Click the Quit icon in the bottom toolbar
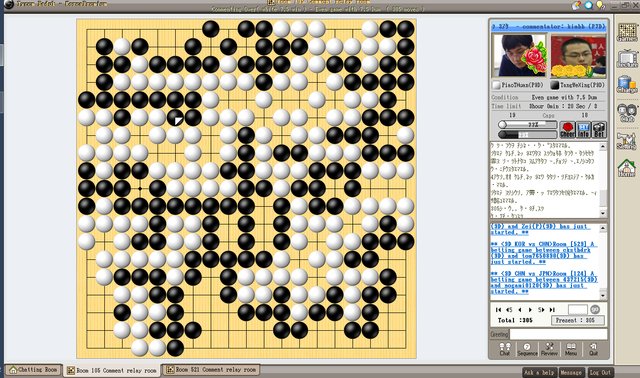Viewport: 640px width, 378px height. pyautogui.click(x=593, y=349)
